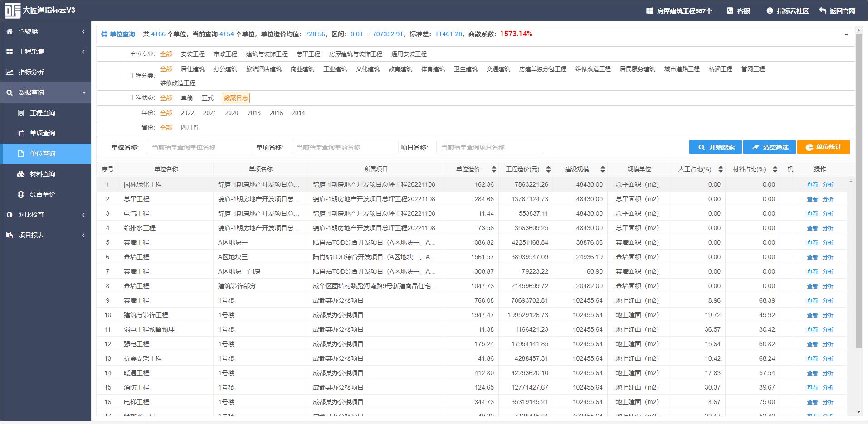Click the page vertical scrollbar thumb
This screenshot has width=868, height=424.
point(858,190)
